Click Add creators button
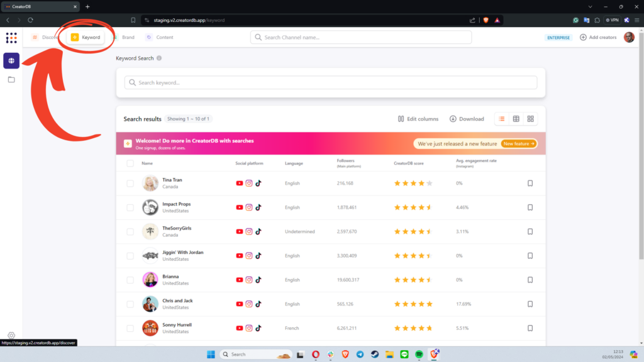Viewport: 644px width, 362px height. 598,37
